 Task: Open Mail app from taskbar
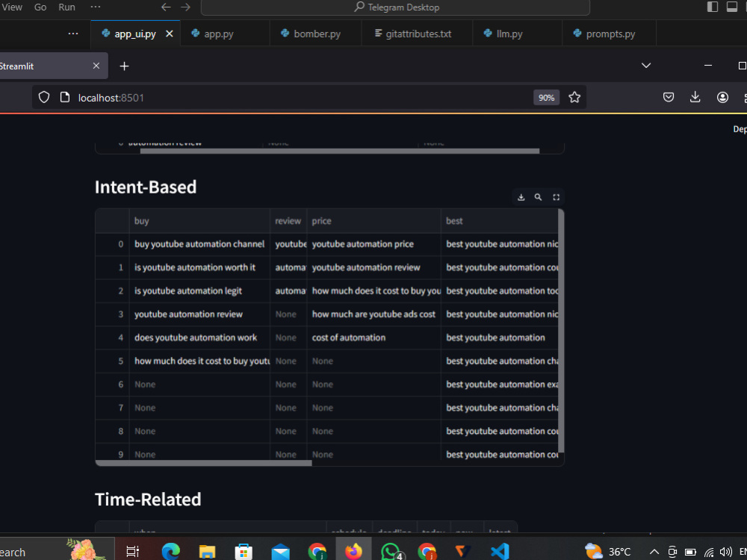tap(280, 552)
